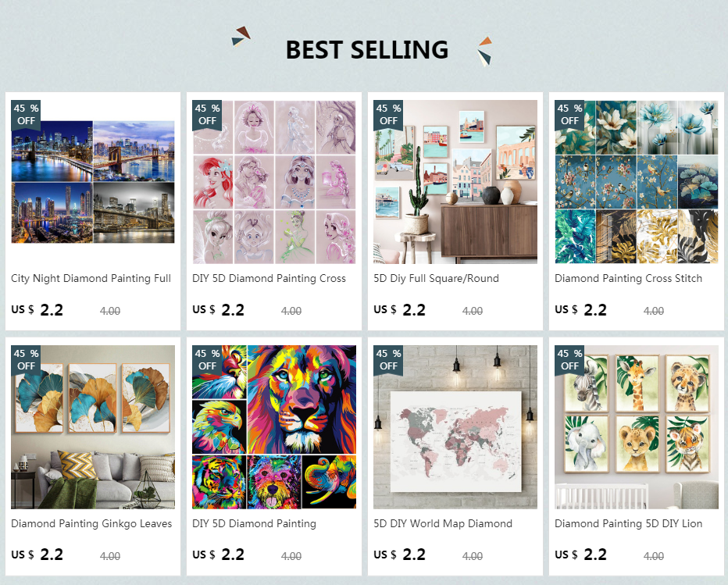728x585 pixels.
Task: Click the 45% OFF badge on colorful lion item
Action: click(207, 360)
